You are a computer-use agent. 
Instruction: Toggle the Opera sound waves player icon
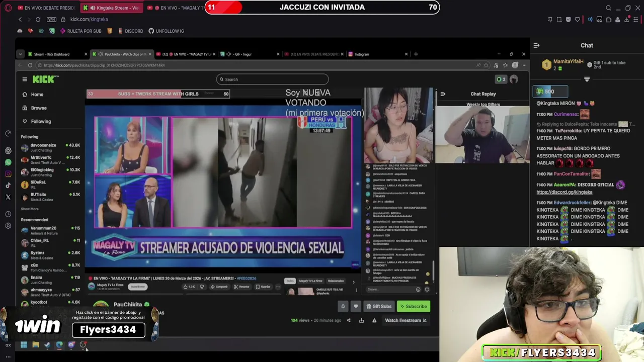pyautogui.click(x=590, y=20)
